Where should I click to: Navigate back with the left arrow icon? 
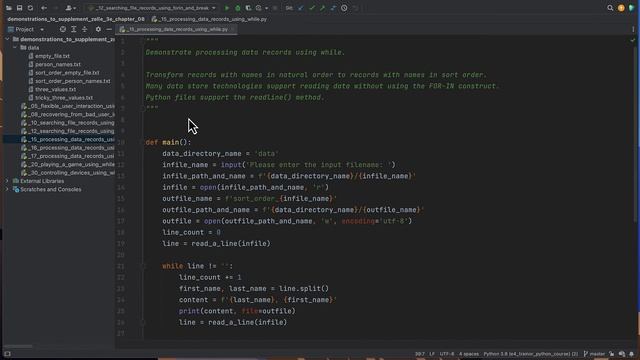click(44, 8)
